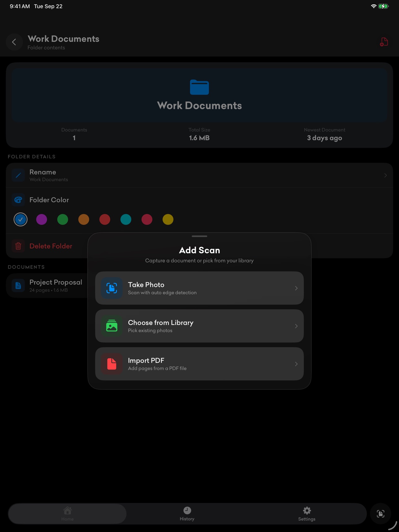
Task: Tap the "Folder Color" label
Action: tap(49, 200)
